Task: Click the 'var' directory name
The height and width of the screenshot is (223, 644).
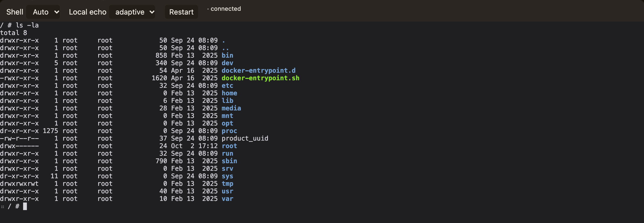Action: click(x=227, y=199)
